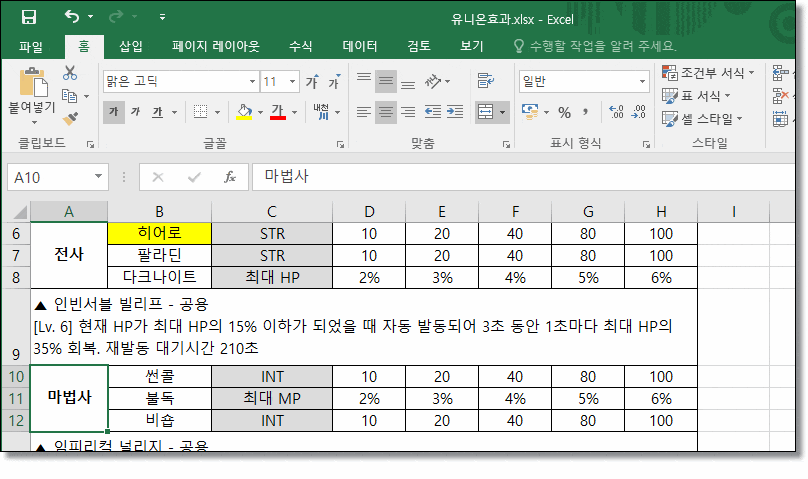Click the decrease indent icon
The height and width of the screenshot is (479, 808).
pyautogui.click(x=433, y=112)
